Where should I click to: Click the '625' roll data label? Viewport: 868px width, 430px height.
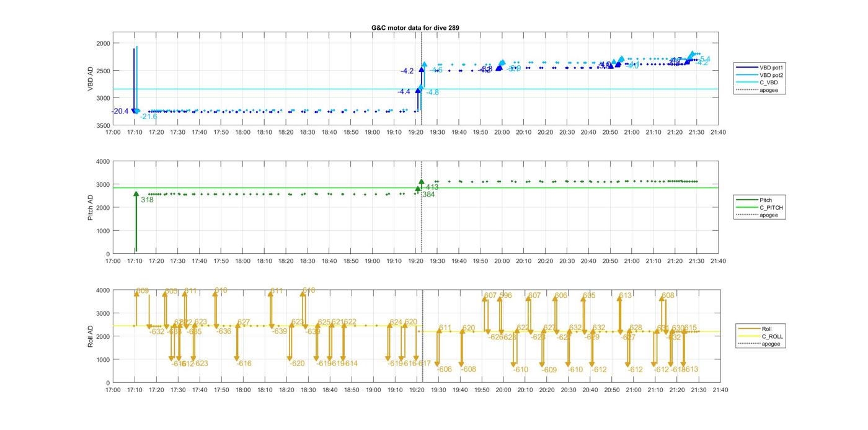pos(324,322)
